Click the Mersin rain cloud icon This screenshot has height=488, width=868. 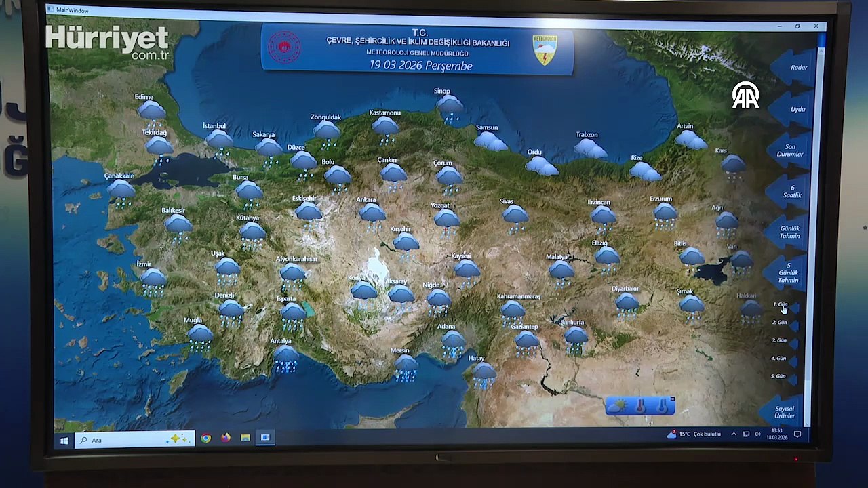[406, 367]
